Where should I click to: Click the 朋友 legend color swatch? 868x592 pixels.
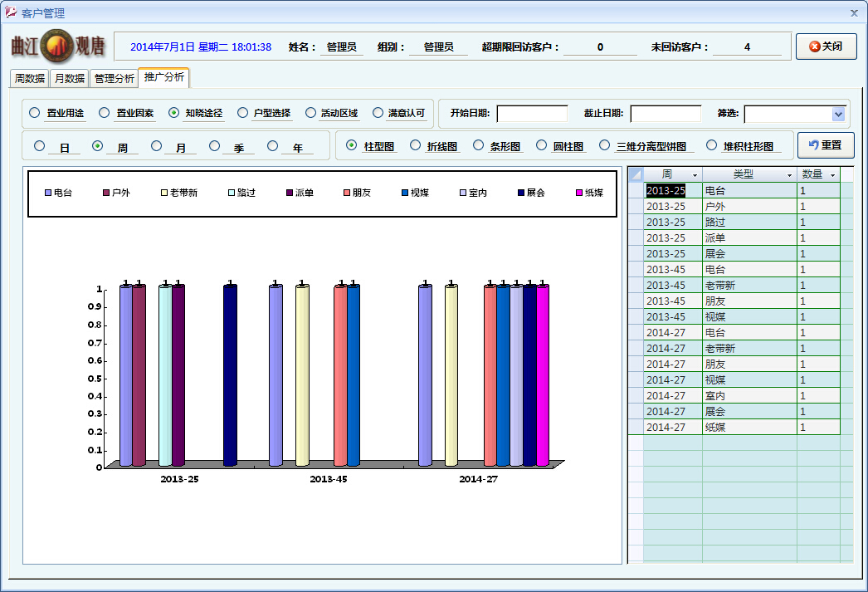pyautogui.click(x=347, y=193)
